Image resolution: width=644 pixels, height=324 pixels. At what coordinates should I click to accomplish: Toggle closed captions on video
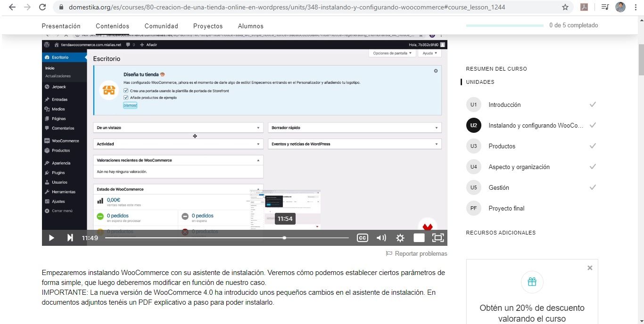tap(362, 238)
